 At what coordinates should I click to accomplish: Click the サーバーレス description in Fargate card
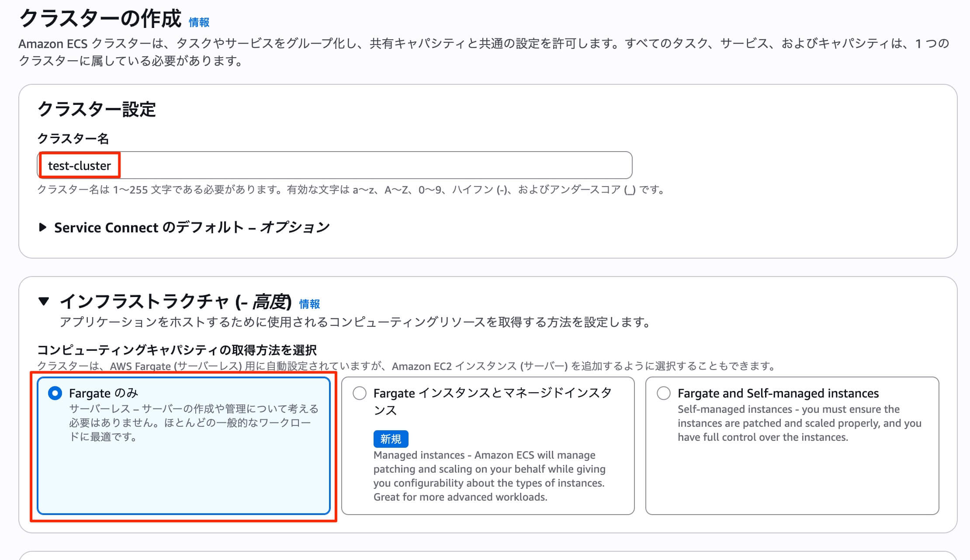pos(194,422)
